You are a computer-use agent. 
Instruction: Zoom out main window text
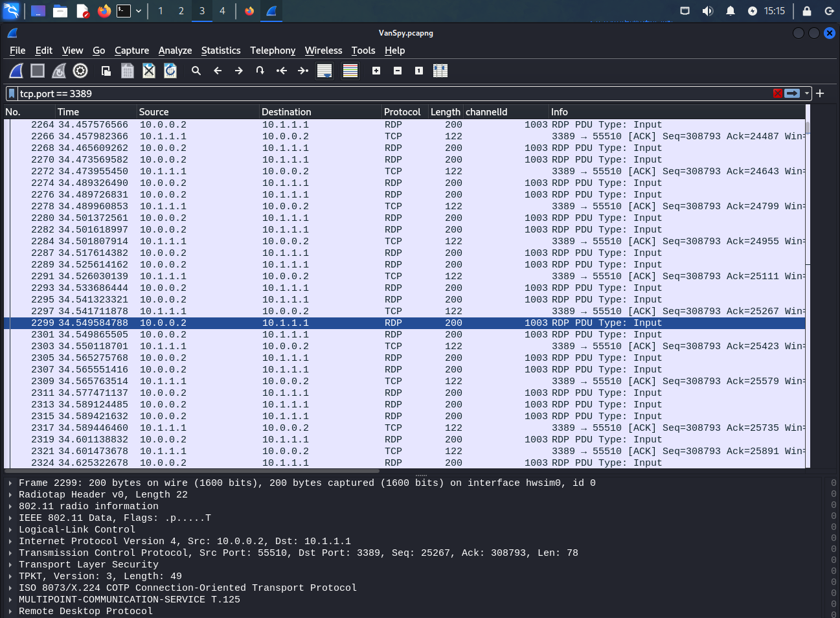(398, 71)
